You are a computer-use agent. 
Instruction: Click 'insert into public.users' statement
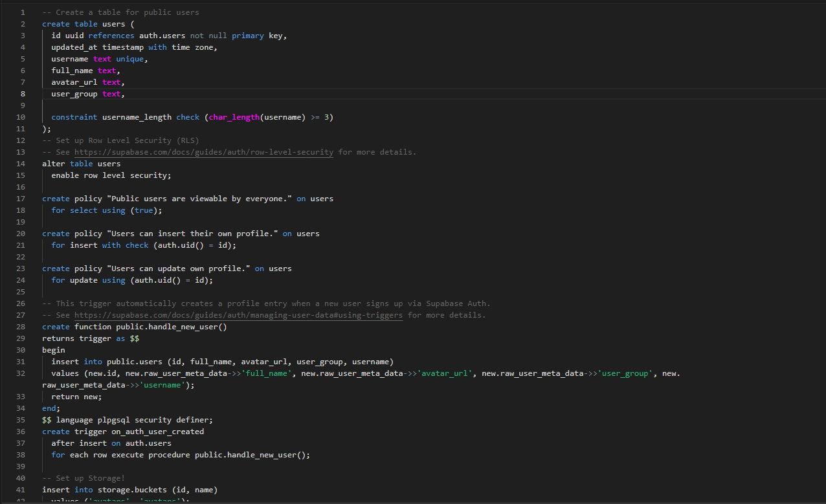(x=223, y=362)
